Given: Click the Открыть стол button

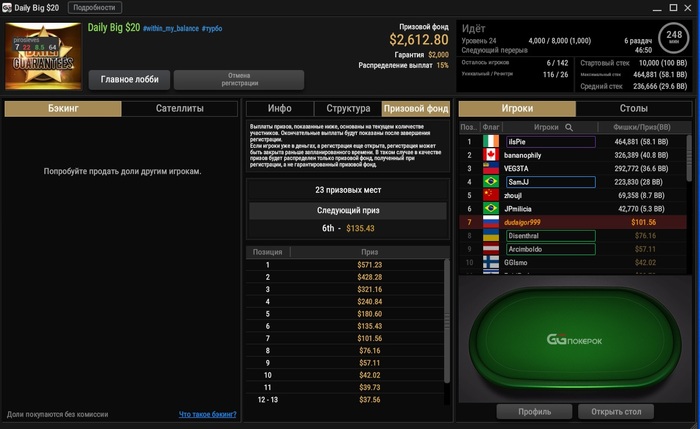Looking at the screenshot, I should (x=616, y=412).
